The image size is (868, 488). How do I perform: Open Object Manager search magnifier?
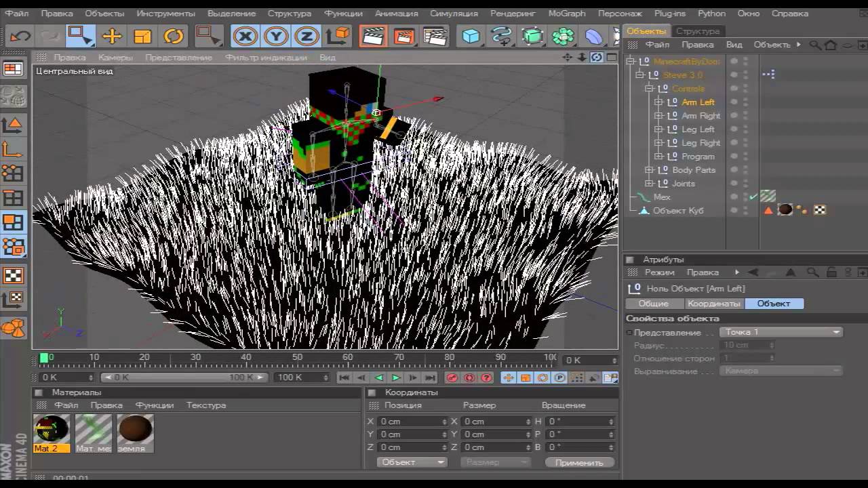(x=814, y=45)
